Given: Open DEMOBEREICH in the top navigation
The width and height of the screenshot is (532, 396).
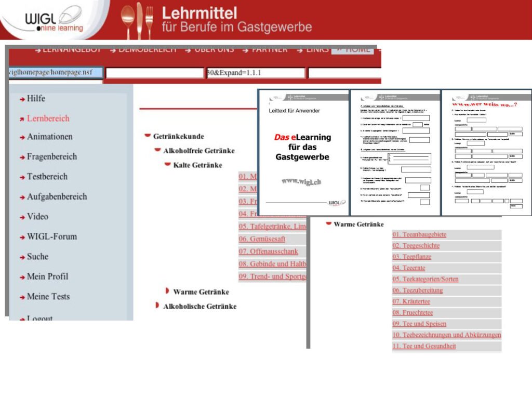Looking at the screenshot, I should [147, 49].
